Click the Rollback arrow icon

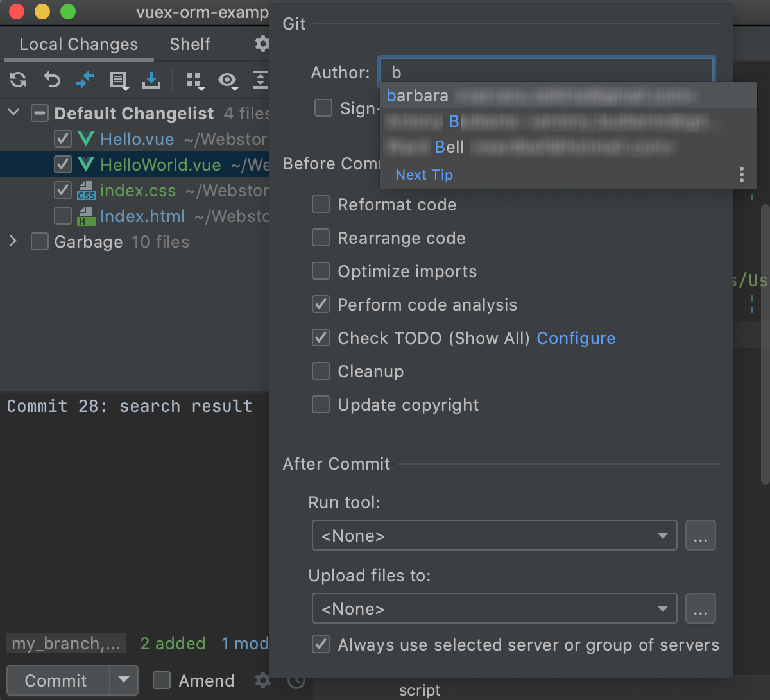pos(51,80)
